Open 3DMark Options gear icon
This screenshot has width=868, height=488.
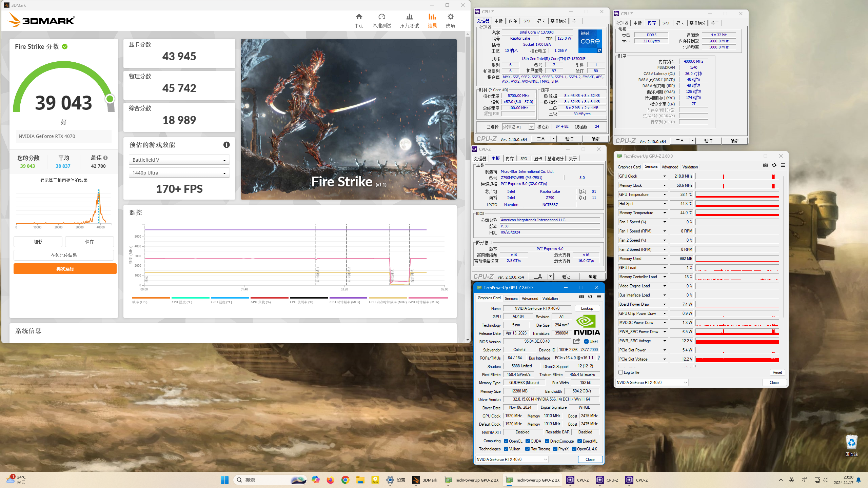(450, 17)
